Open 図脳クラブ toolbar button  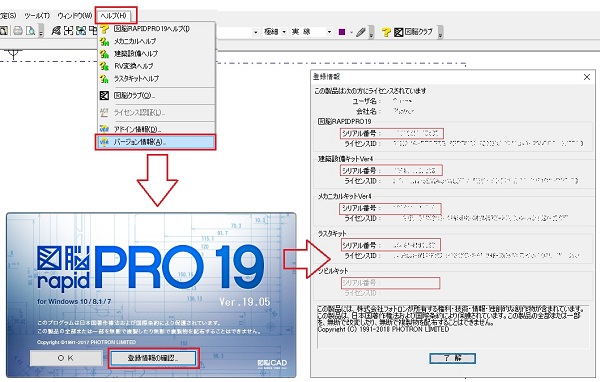point(413,32)
